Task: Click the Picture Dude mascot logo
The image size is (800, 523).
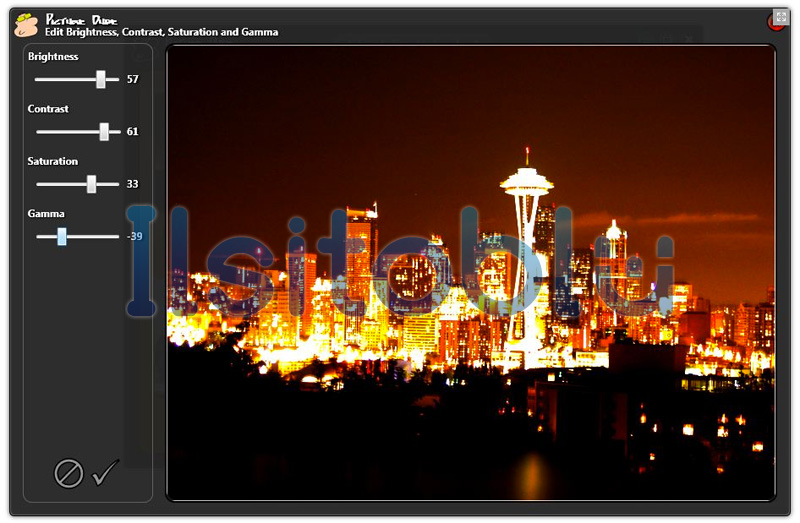Action: pyautogui.click(x=27, y=24)
